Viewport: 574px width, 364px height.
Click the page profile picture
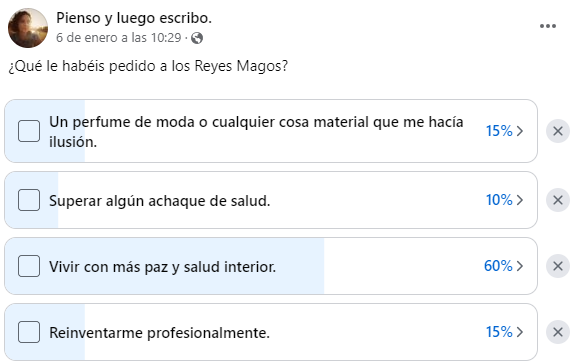point(28,28)
